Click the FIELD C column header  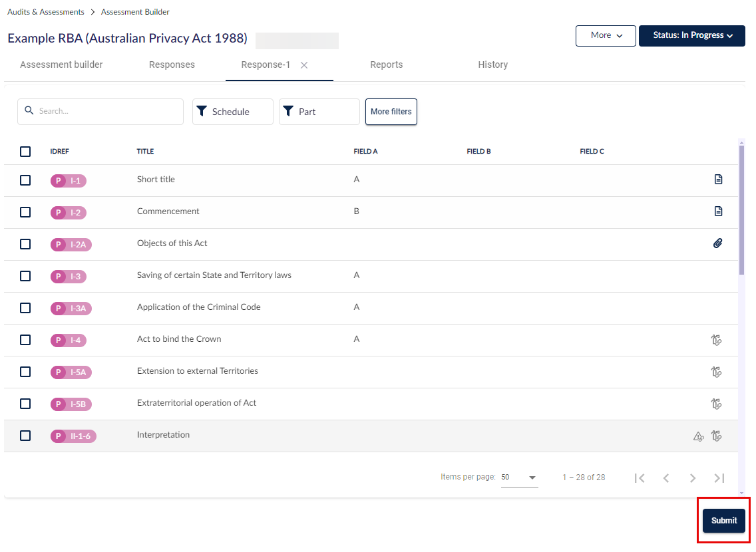click(592, 151)
